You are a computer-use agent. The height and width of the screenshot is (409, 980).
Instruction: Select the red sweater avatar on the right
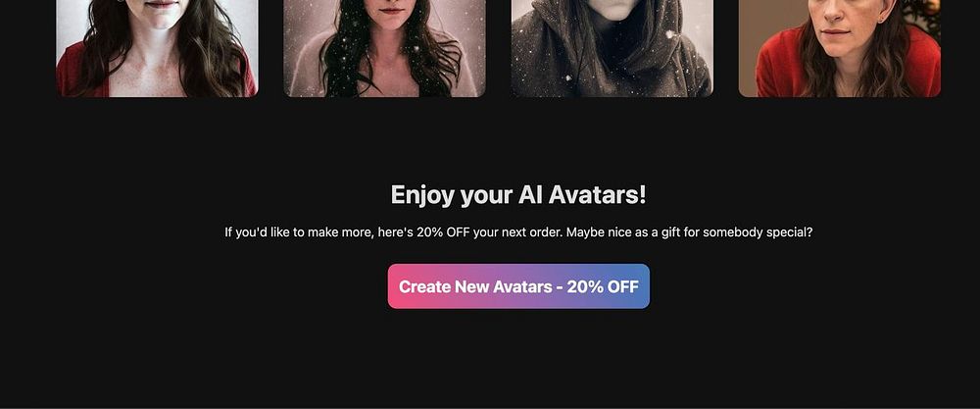[840, 48]
